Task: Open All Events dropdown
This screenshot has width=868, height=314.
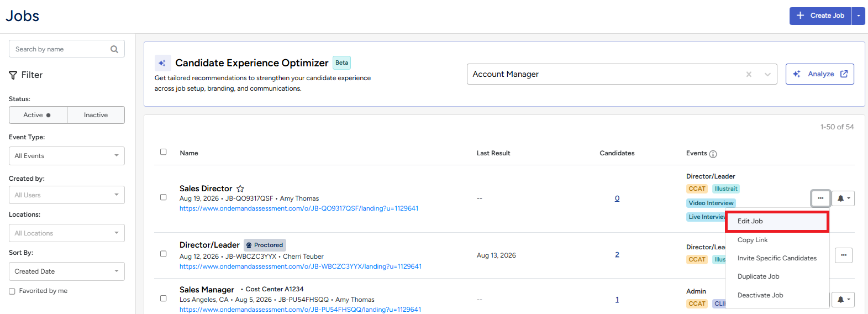Action: pyautogui.click(x=67, y=156)
